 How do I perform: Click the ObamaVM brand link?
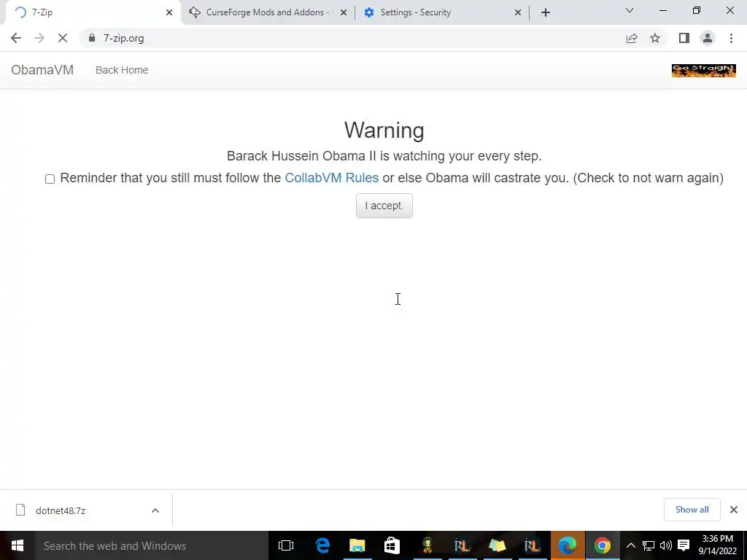[x=42, y=70]
